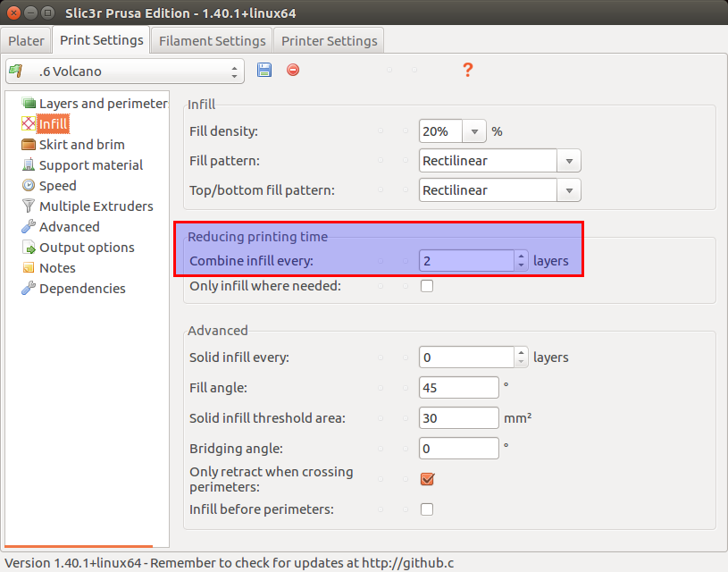Viewport: 728px width, 572px height.
Task: Decrease Combine infill every layers value
Action: (x=521, y=265)
